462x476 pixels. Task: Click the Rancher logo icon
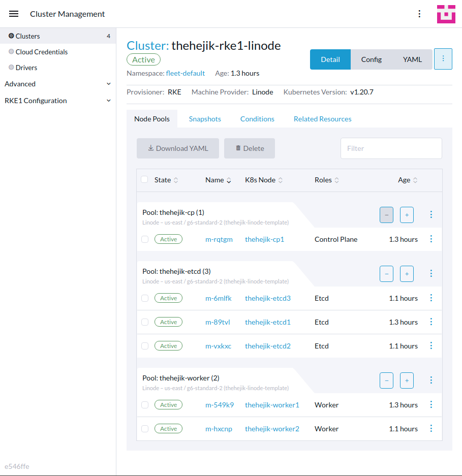tap(446, 14)
